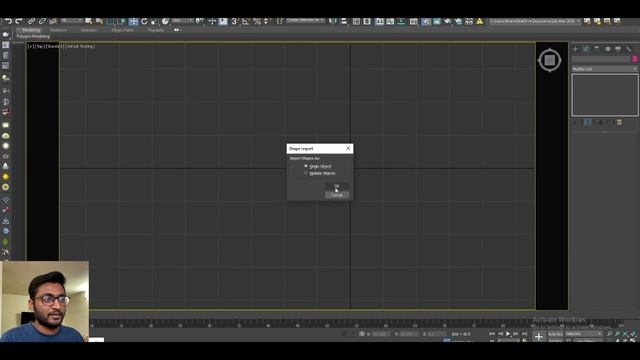Activate the Select and Rotate tool
The image size is (640, 360).
(x=144, y=21)
